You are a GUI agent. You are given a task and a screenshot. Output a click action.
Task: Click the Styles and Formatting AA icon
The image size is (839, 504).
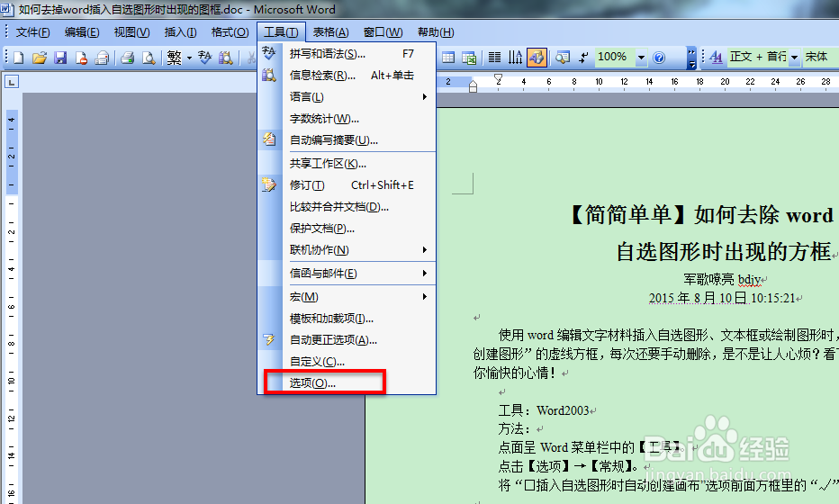click(716, 58)
